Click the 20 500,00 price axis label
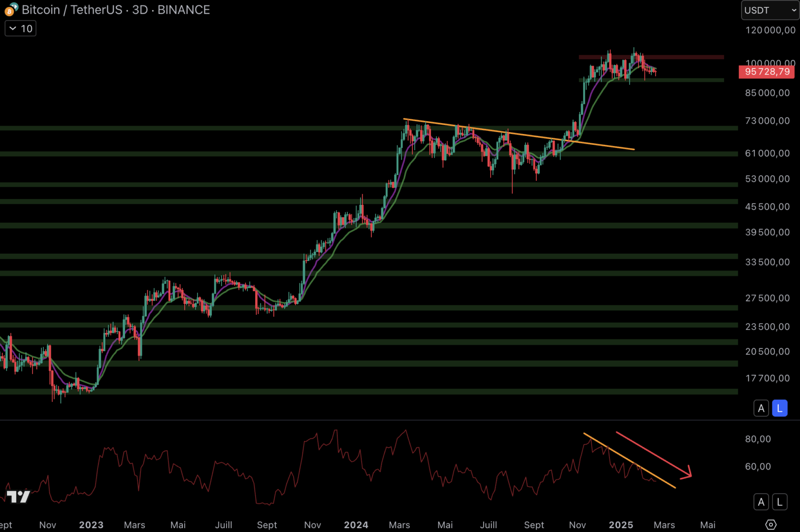This screenshot has height=532, width=800. pyautogui.click(x=767, y=351)
